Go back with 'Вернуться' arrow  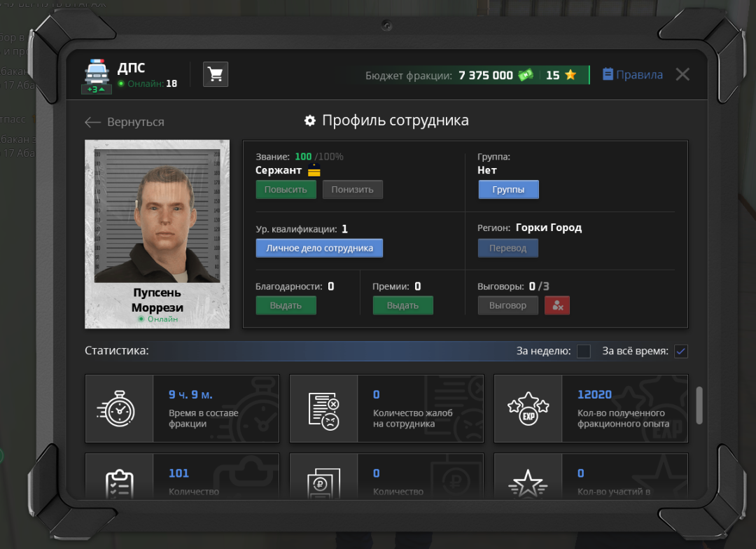point(125,122)
